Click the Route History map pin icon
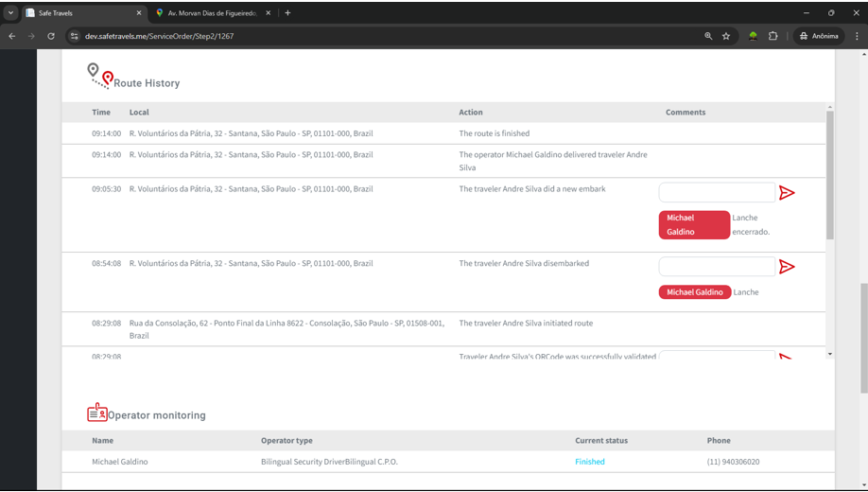 coord(99,77)
